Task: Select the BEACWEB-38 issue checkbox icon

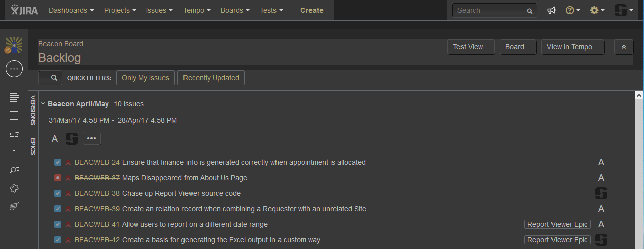Action: click(58, 193)
